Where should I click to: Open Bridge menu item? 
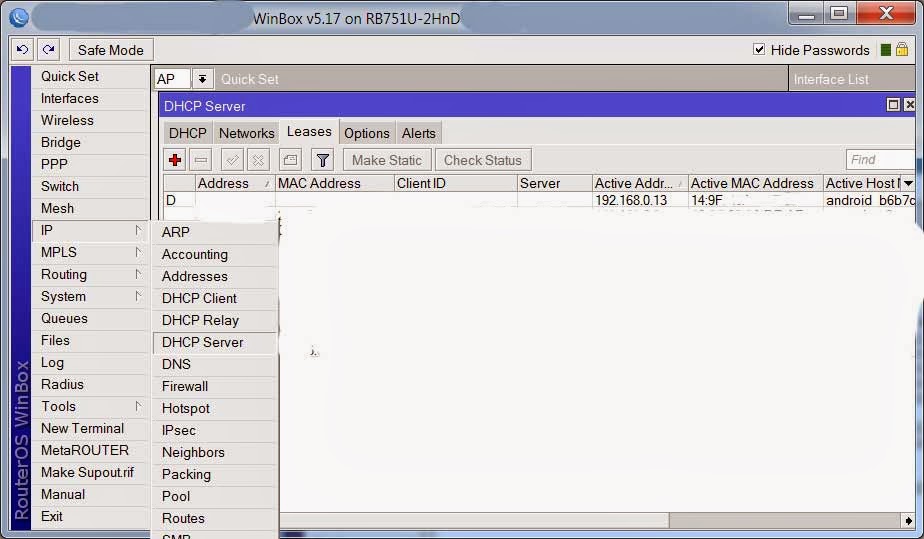[x=90, y=143]
